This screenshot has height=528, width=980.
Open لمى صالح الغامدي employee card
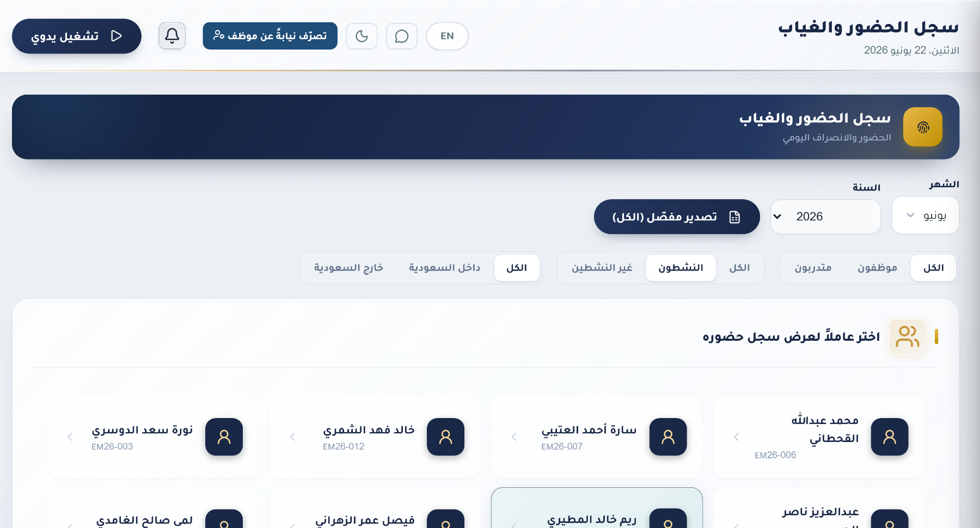pos(153,508)
